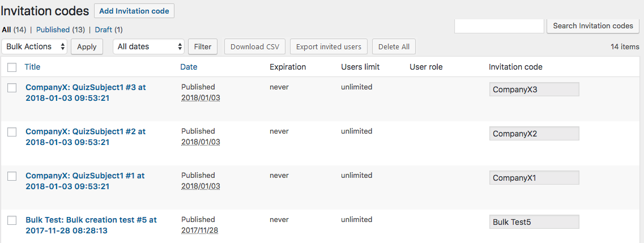Apply the selected bulk action
644x243 pixels.
87,47
